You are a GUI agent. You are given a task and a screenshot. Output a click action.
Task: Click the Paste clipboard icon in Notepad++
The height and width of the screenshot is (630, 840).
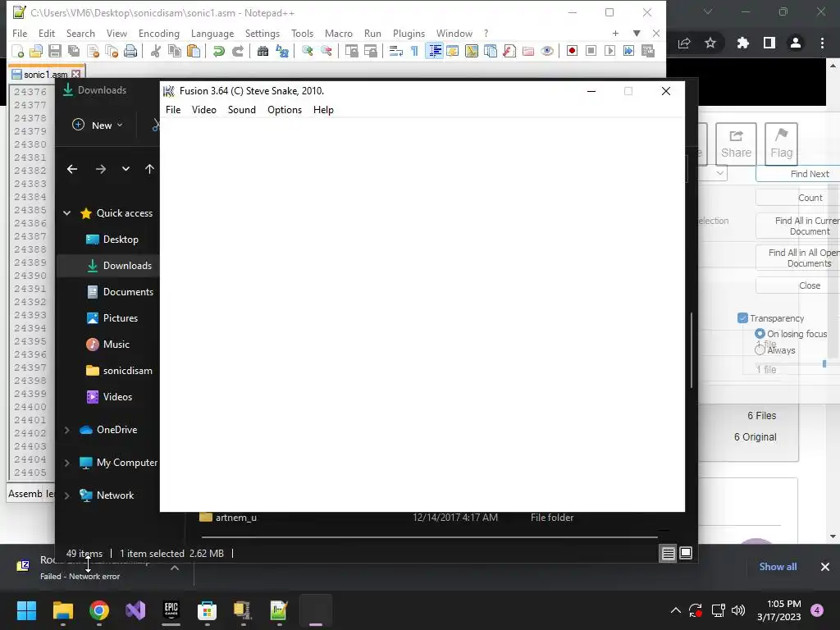(194, 51)
